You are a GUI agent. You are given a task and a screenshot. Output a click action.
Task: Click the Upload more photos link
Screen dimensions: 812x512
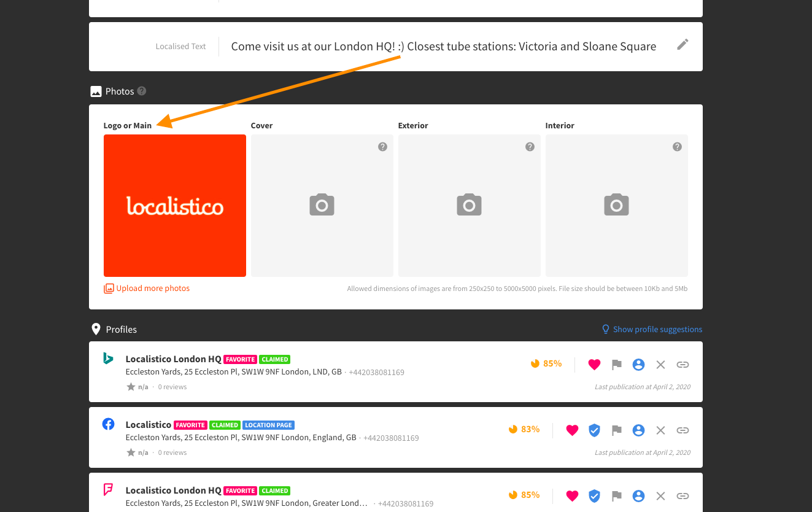click(x=147, y=289)
